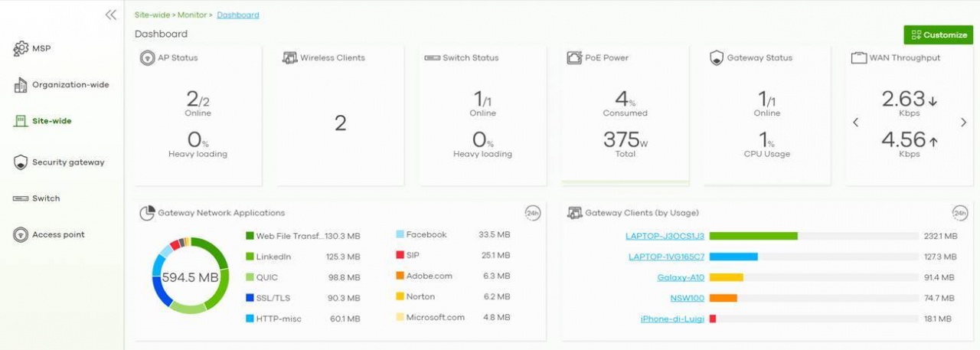Click the green Web File Transfer color swatch
Screen dimensions: 980x350
tap(250, 236)
